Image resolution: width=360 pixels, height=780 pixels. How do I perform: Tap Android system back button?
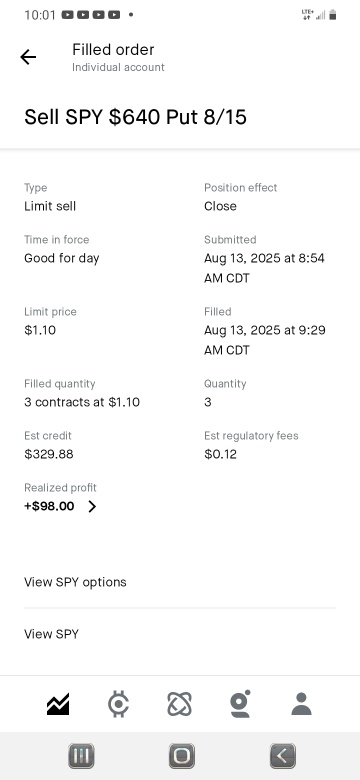click(x=282, y=756)
